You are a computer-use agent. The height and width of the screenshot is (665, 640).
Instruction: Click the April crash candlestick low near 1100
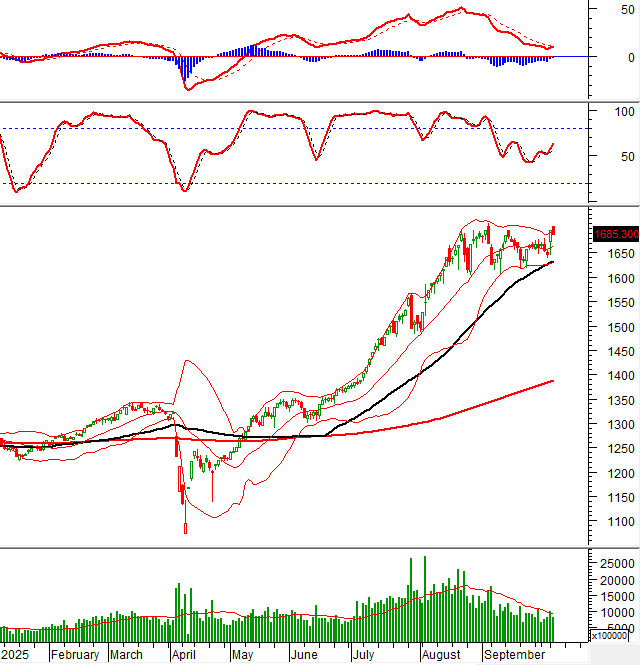[185, 528]
